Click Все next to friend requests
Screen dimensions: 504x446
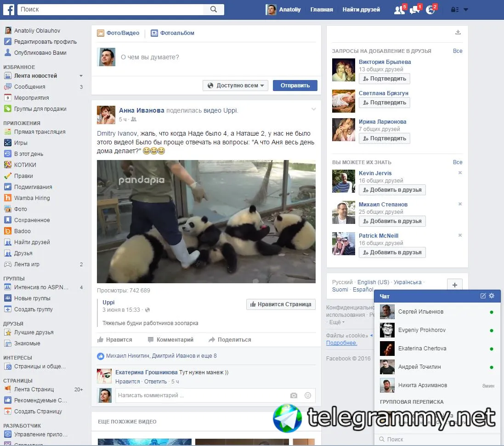point(458,51)
